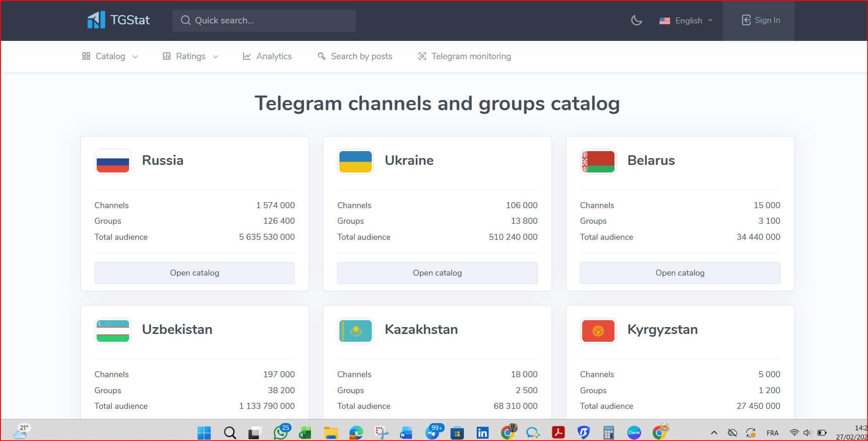Open WhatsApp from the taskbar
This screenshot has height=441, width=868.
pyautogui.click(x=280, y=433)
